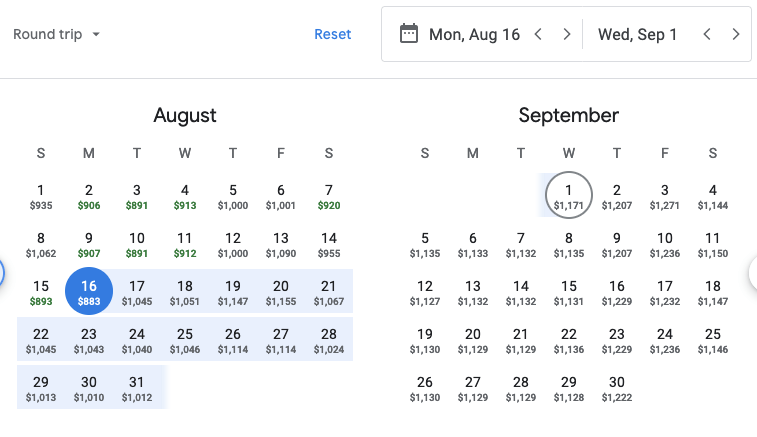757x437 pixels.
Task: Choose September 1 circled return date
Action: point(569,196)
